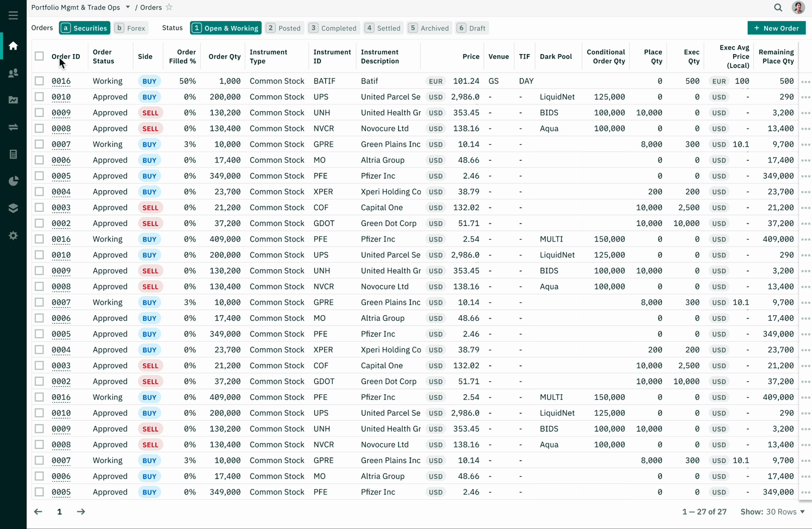Screen dimensions: 812x529
Task: Star the Orders page as favorite
Action: pyautogui.click(x=169, y=7)
